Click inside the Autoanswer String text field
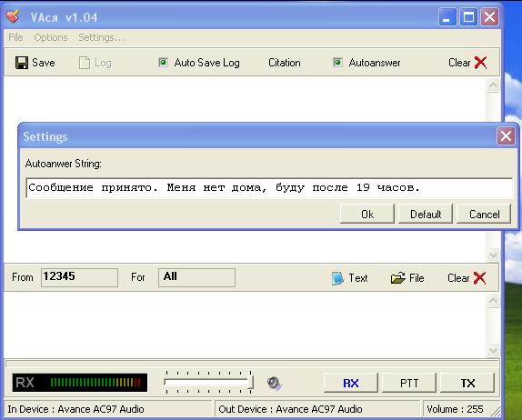The width and height of the screenshot is (522, 420). tap(269, 187)
